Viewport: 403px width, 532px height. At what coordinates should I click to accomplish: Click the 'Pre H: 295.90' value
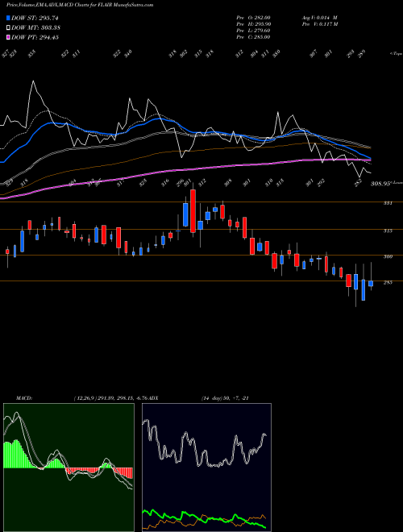(x=253, y=24)
